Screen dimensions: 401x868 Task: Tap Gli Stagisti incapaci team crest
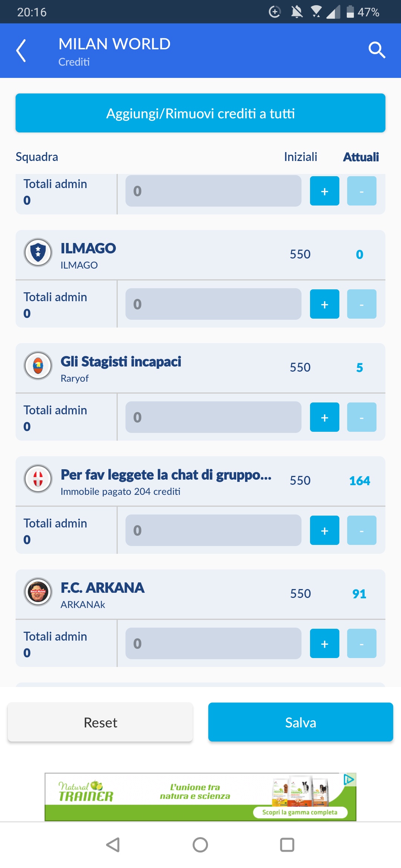(x=38, y=365)
